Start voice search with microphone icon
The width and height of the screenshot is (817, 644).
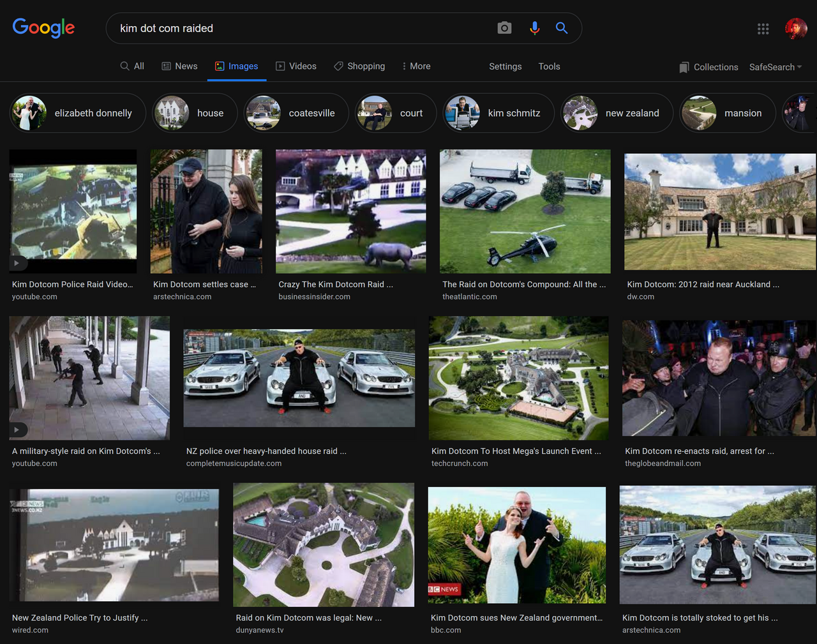534,28
